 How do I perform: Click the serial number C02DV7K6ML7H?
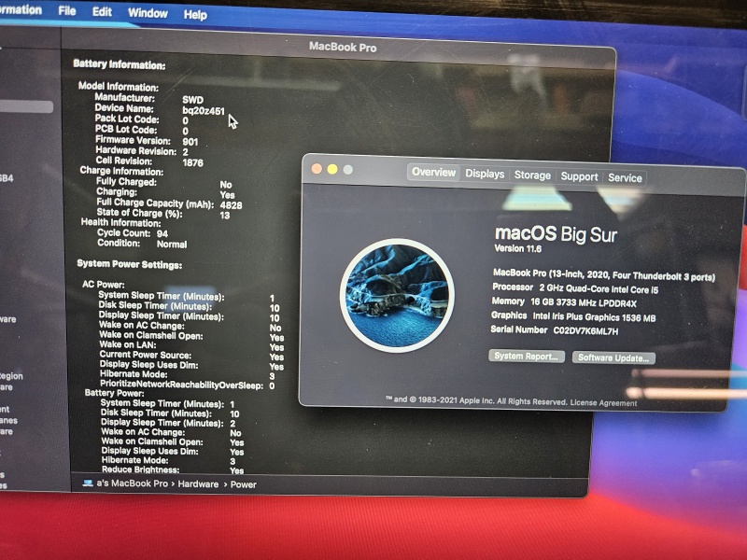[x=585, y=331]
